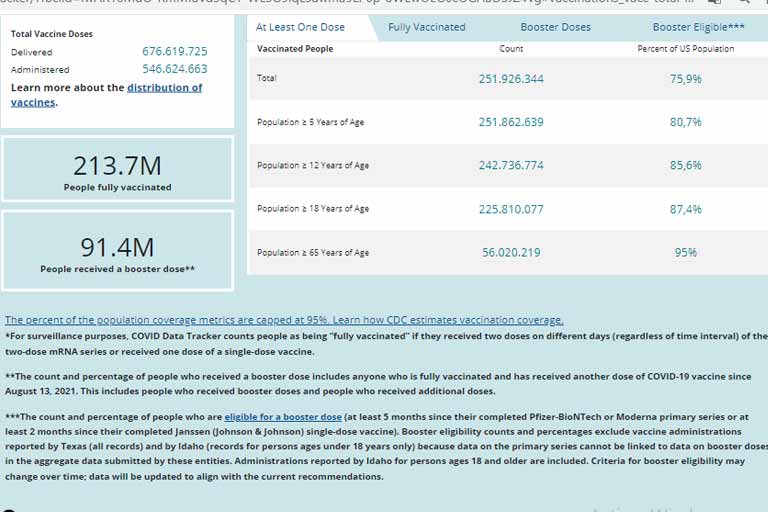Open the Booster Eligible*** tab

[698, 27]
